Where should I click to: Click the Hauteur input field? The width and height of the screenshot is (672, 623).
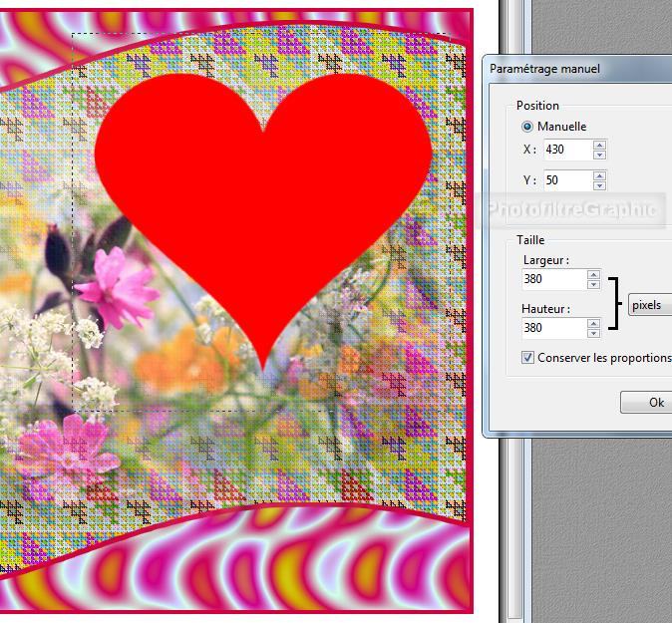click(553, 328)
